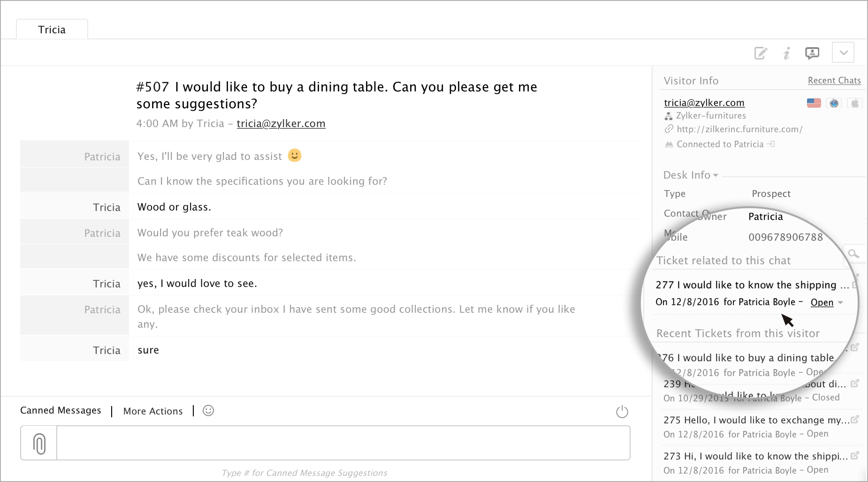Click the power icon to end chat
The width and height of the screenshot is (868, 482).
point(622,412)
